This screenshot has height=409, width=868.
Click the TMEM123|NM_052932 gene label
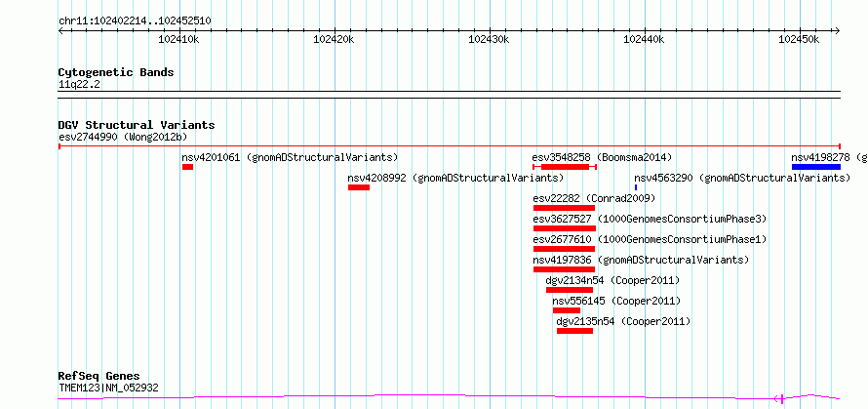pyautogui.click(x=108, y=388)
